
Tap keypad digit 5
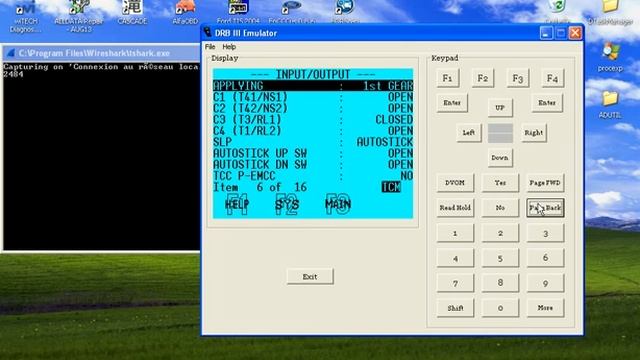[x=500, y=258]
